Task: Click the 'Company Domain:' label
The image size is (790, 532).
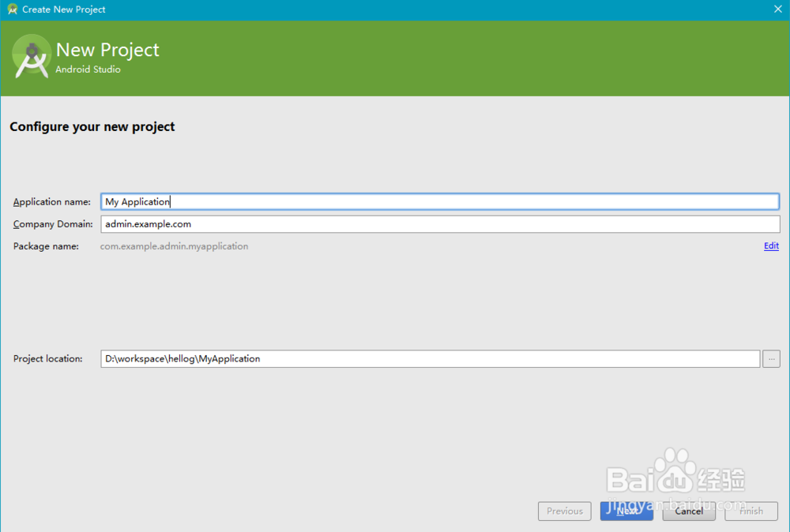Action: coord(53,224)
